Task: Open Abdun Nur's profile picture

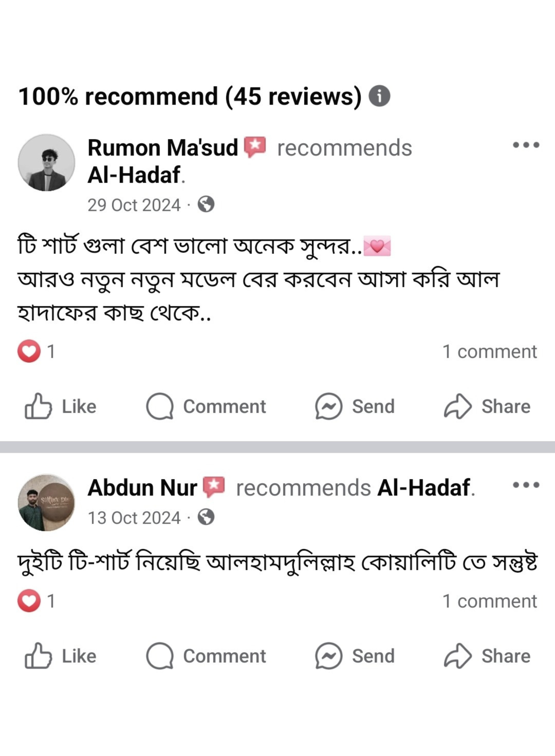Action: pos(46,503)
